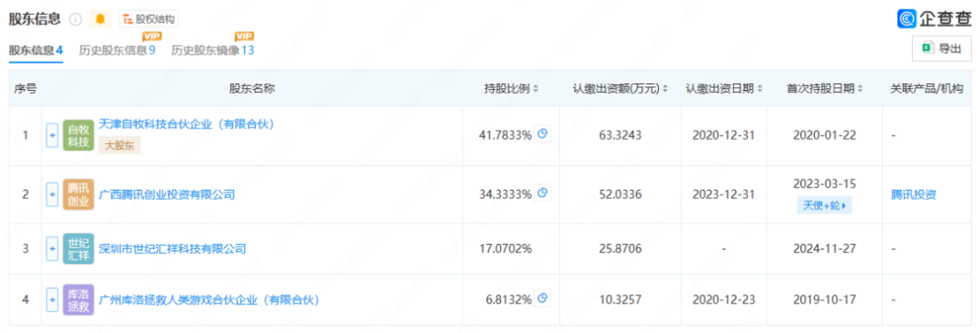This screenshot has height=333, width=980.
Task: Sort by 认缴出资额(万元) column
Action: pyautogui.click(x=620, y=89)
